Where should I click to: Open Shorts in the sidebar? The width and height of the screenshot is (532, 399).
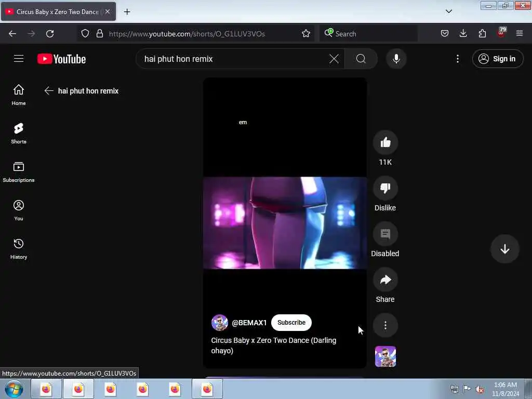coord(19,134)
